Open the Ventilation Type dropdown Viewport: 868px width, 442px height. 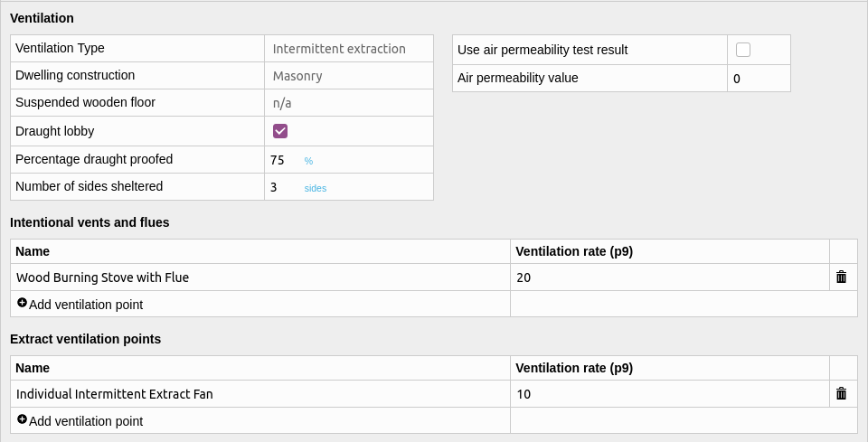click(x=349, y=49)
